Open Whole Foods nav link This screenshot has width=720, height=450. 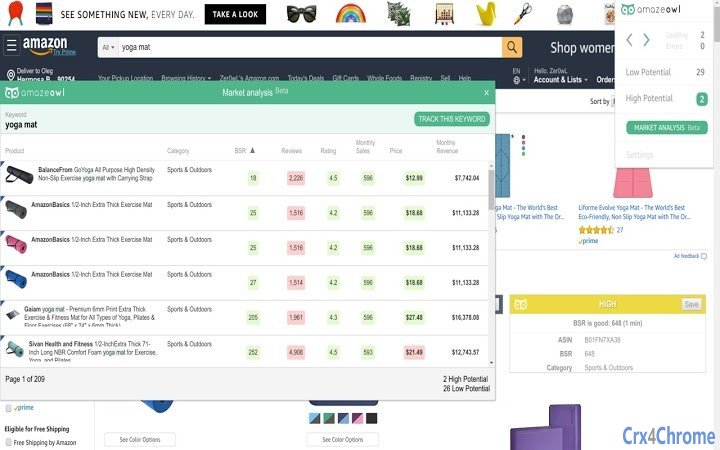(384, 78)
